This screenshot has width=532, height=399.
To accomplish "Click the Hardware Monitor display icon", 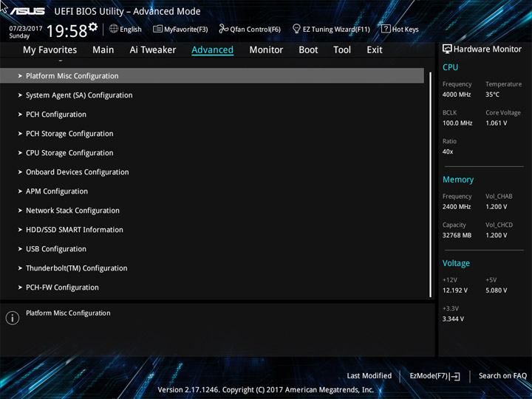I will 447,50.
